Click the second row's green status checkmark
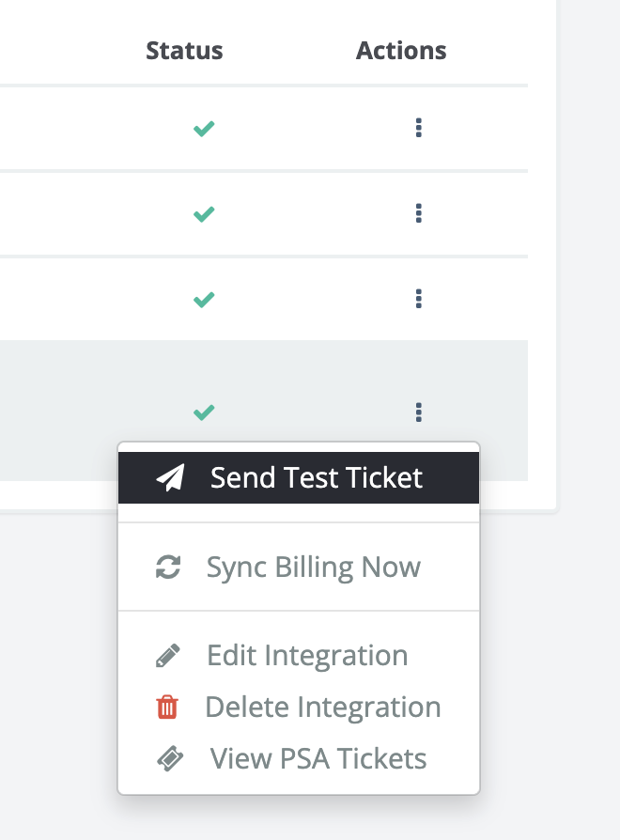Image resolution: width=620 pixels, height=840 pixels. [x=203, y=214]
